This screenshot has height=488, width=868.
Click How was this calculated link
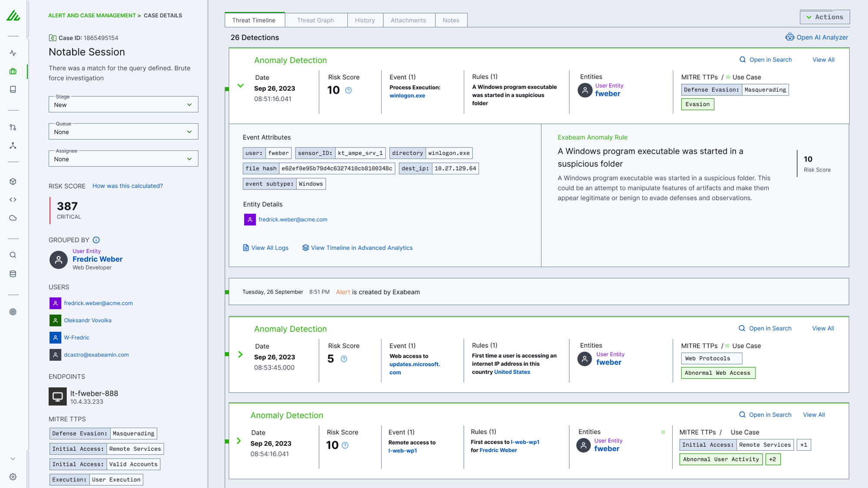(x=128, y=186)
